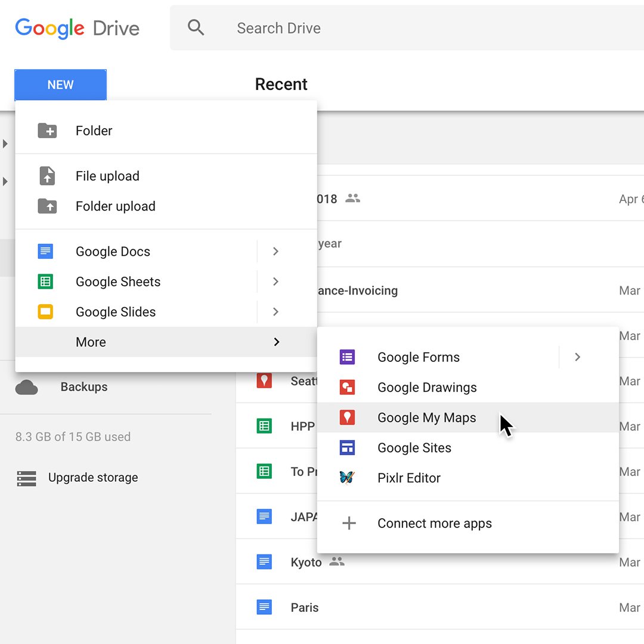Open Backups in the sidebar
The width and height of the screenshot is (644, 644).
point(84,386)
